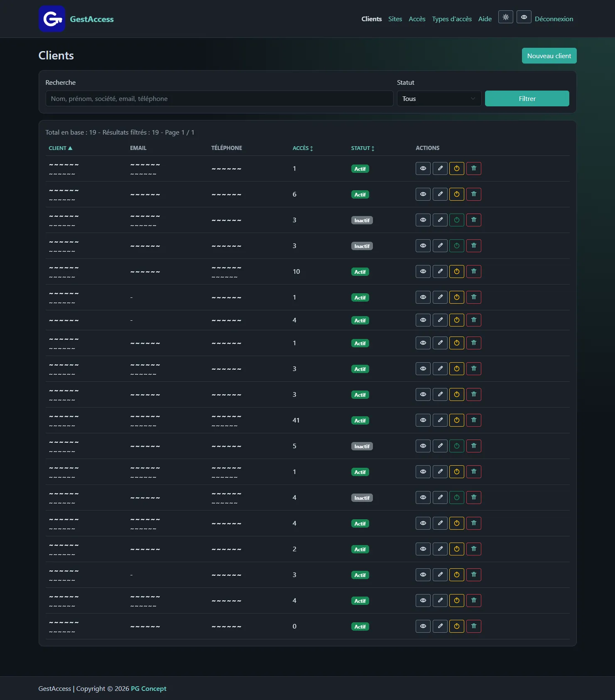Image resolution: width=615 pixels, height=700 pixels.
Task: Sort by the ACCÈS column header
Action: (303, 148)
